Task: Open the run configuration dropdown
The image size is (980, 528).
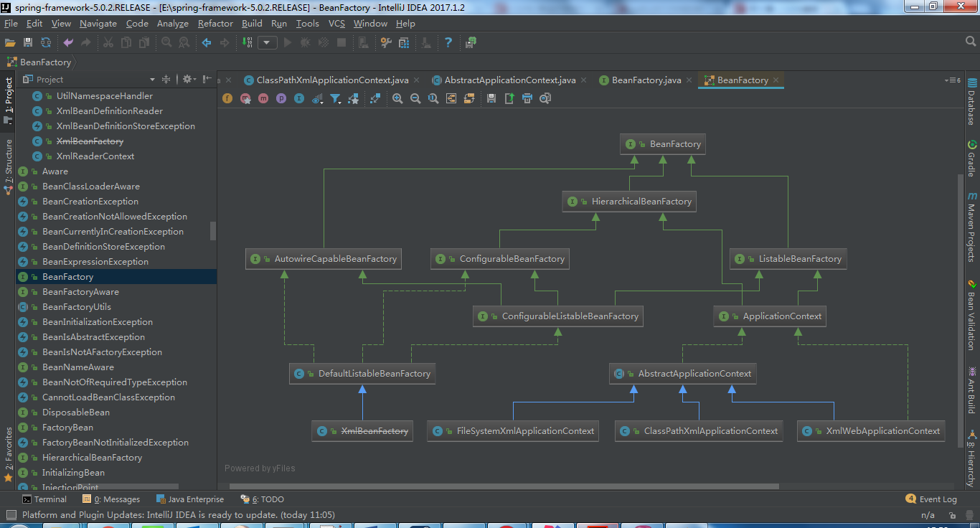Action: 268,43
